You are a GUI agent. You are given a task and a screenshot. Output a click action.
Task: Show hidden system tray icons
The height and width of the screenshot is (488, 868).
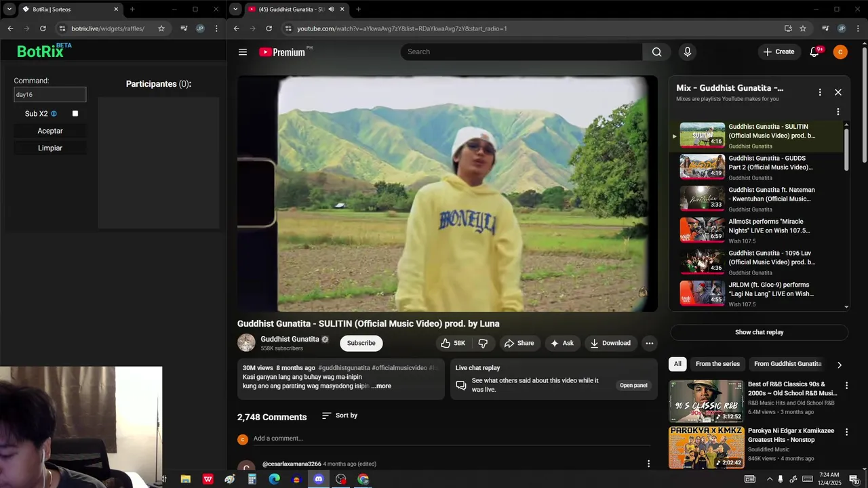pyautogui.click(x=769, y=479)
